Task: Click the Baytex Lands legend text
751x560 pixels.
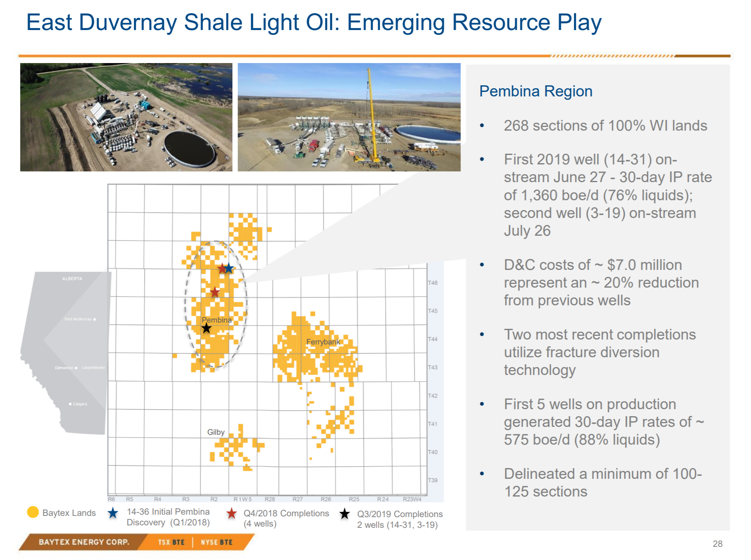Action: (x=69, y=513)
